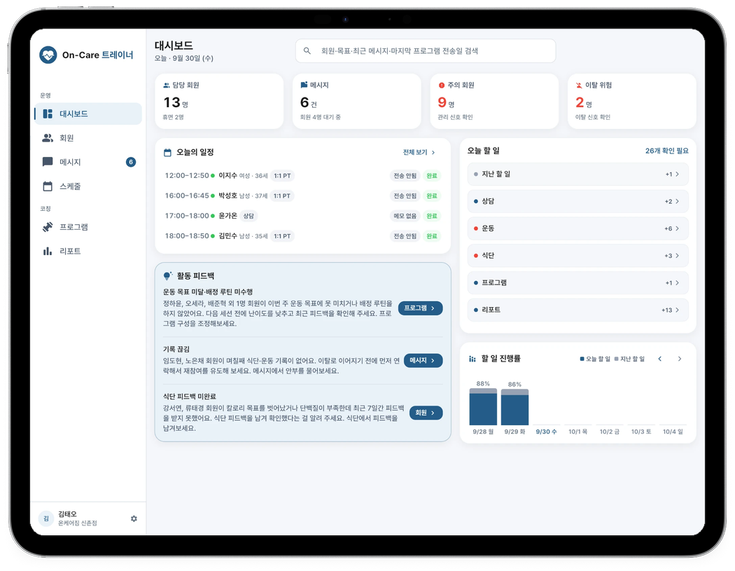Focus the member search field

425,51
